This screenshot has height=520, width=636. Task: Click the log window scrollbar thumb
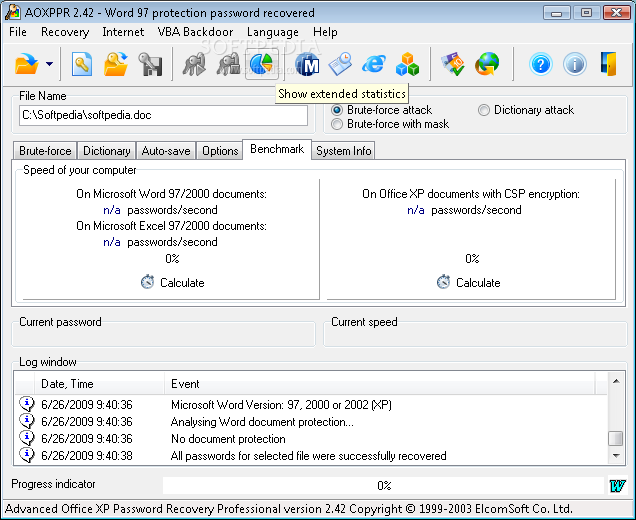click(616, 438)
